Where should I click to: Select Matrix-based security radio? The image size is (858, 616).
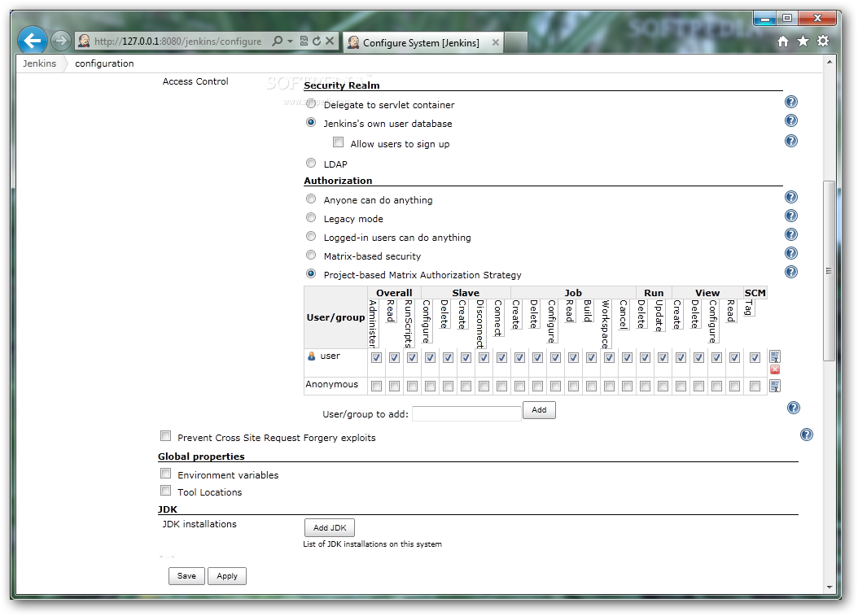click(x=311, y=255)
